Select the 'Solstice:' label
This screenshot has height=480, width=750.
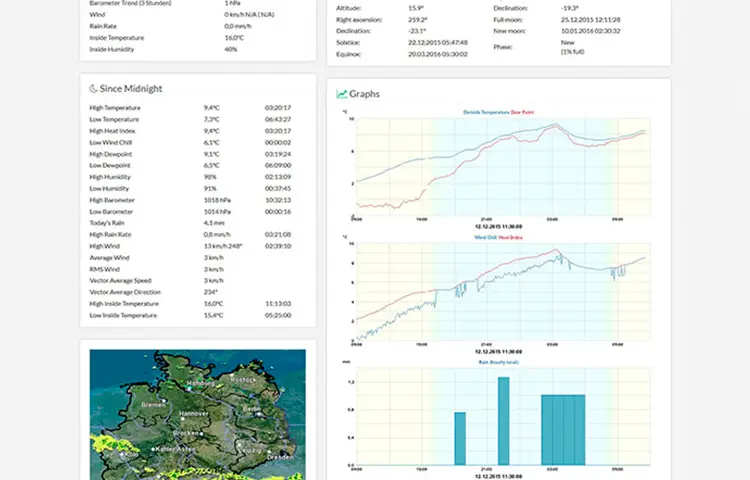[348, 43]
